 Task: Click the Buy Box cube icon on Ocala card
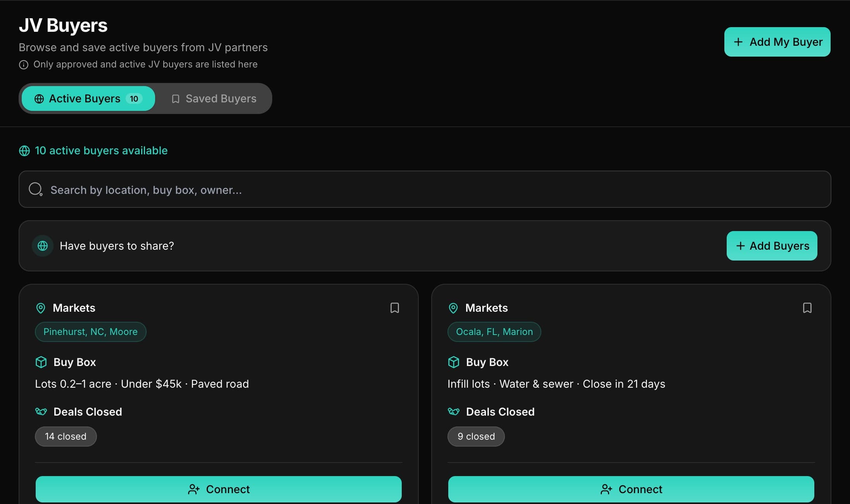pos(454,362)
